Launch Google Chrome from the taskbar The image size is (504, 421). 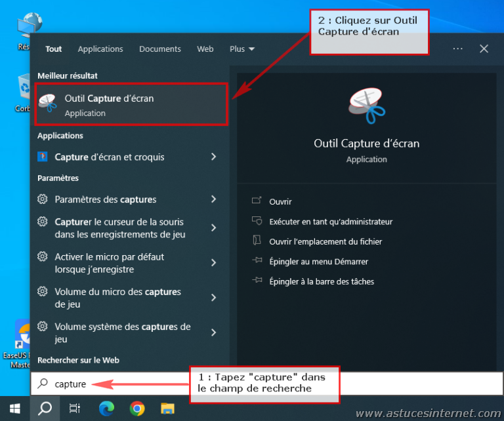tap(137, 409)
